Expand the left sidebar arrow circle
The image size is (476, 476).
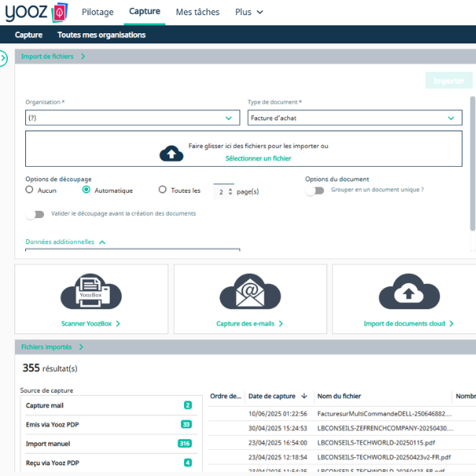point(2,58)
